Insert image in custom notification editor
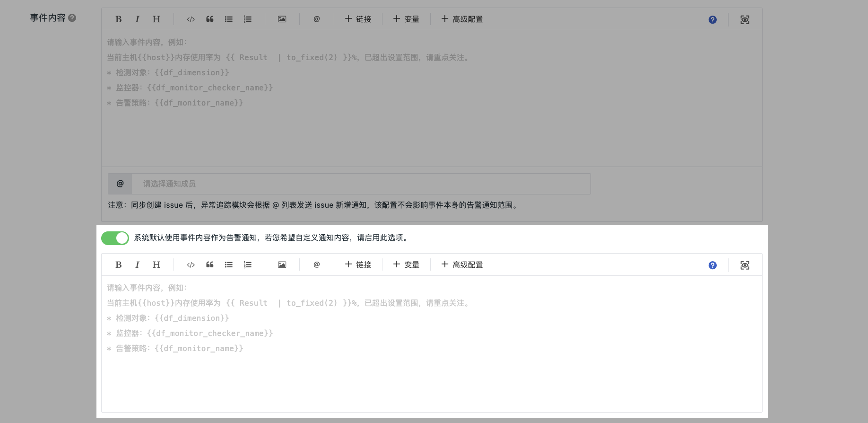 coord(282,265)
